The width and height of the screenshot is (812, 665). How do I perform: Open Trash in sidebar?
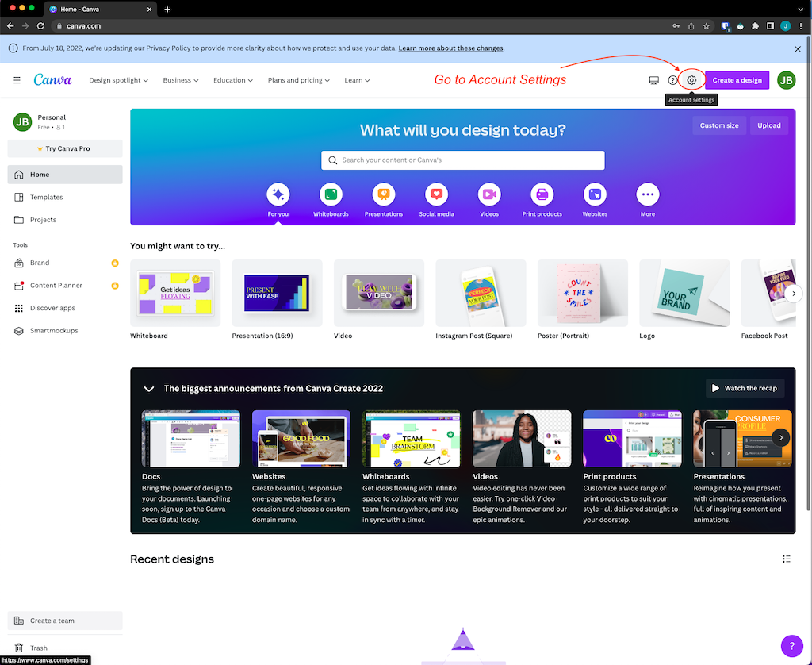[65, 648]
